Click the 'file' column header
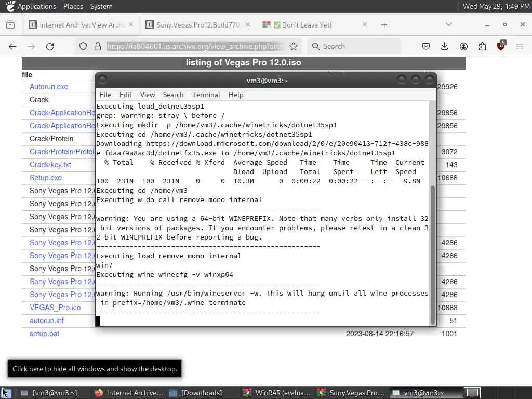Screen dimensions: 532x399 [x=27, y=75]
